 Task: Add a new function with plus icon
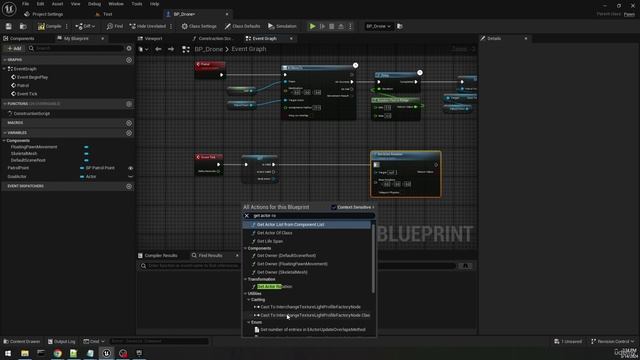(129, 104)
